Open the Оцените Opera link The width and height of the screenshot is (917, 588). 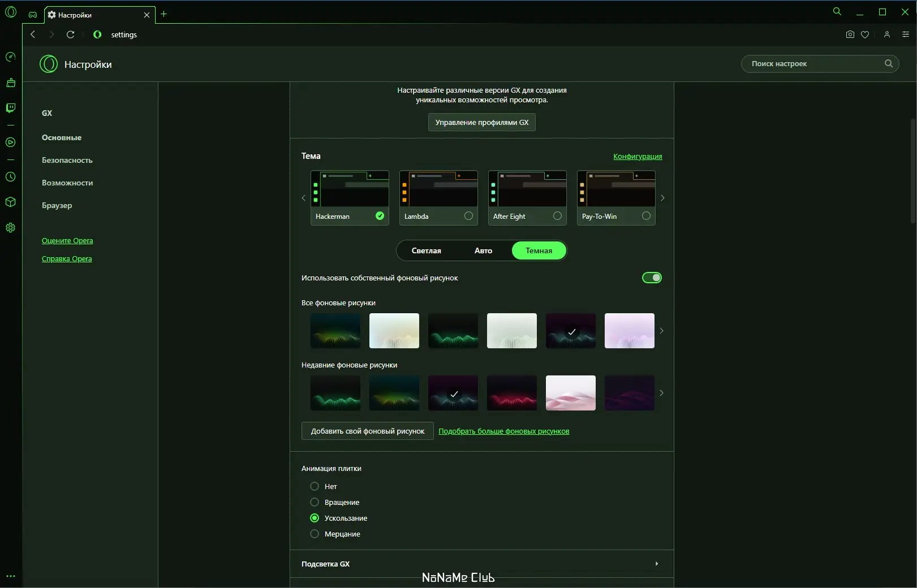(67, 241)
